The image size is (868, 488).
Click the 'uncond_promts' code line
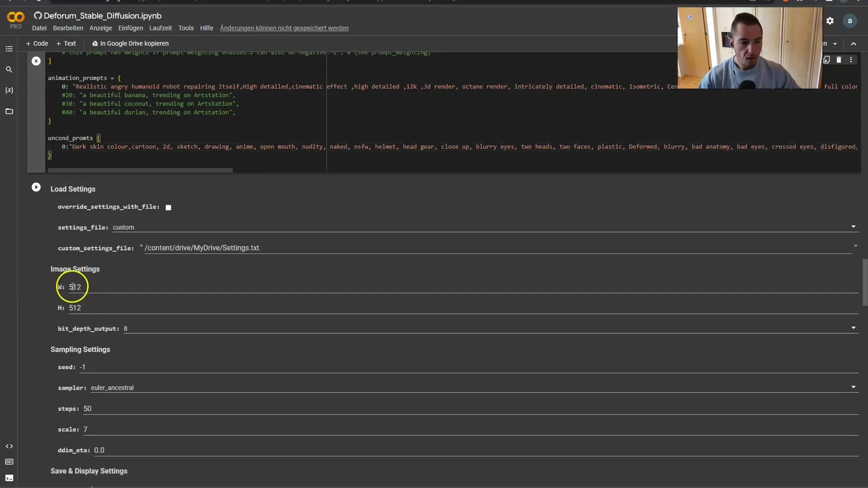pyautogui.click(x=74, y=138)
